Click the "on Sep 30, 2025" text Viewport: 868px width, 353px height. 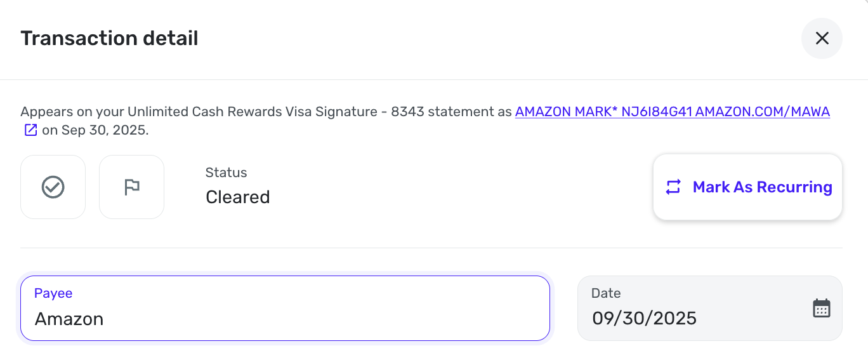[x=95, y=131]
